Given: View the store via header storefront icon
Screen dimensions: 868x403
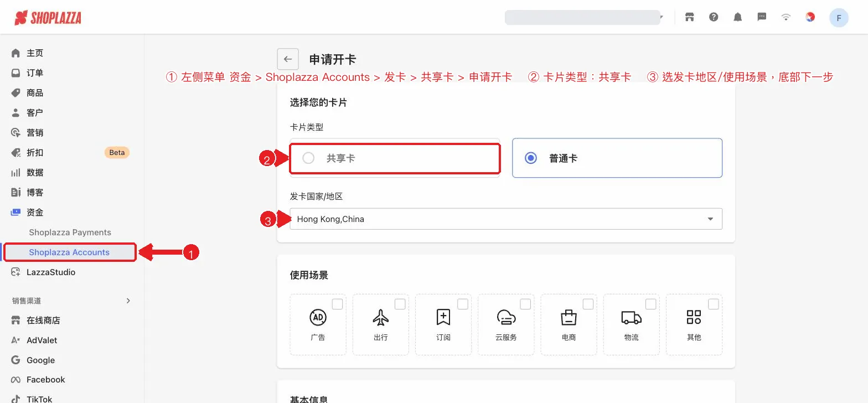Looking at the screenshot, I should tap(690, 17).
